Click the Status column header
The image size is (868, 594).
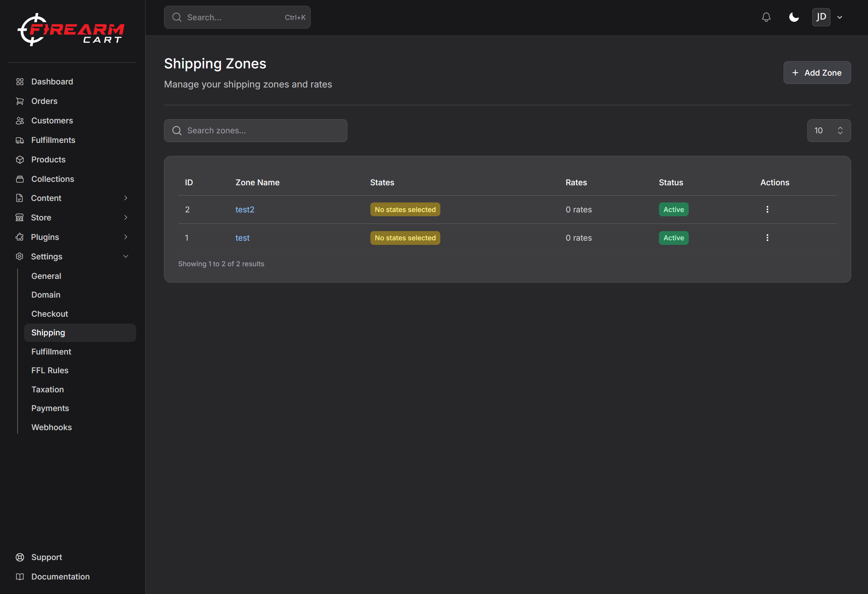pos(671,183)
